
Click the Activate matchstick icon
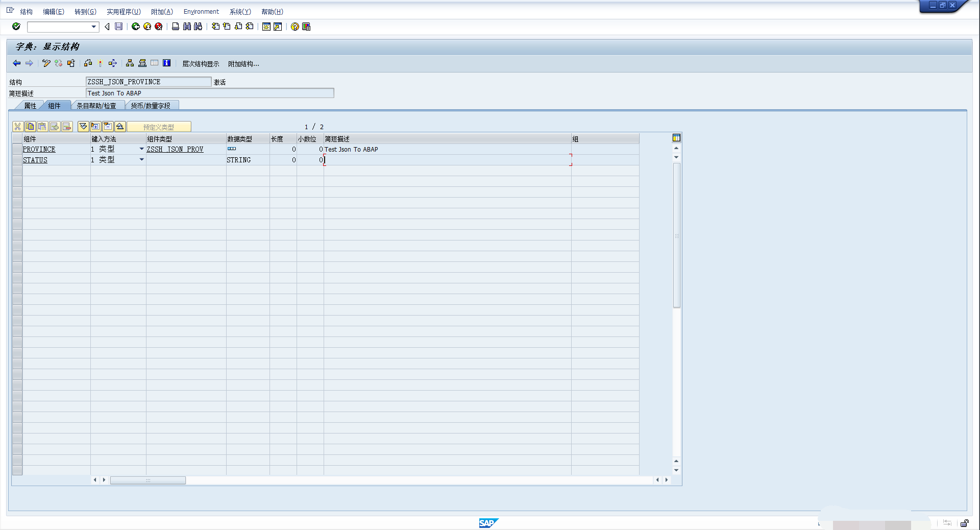pyautogui.click(x=101, y=63)
